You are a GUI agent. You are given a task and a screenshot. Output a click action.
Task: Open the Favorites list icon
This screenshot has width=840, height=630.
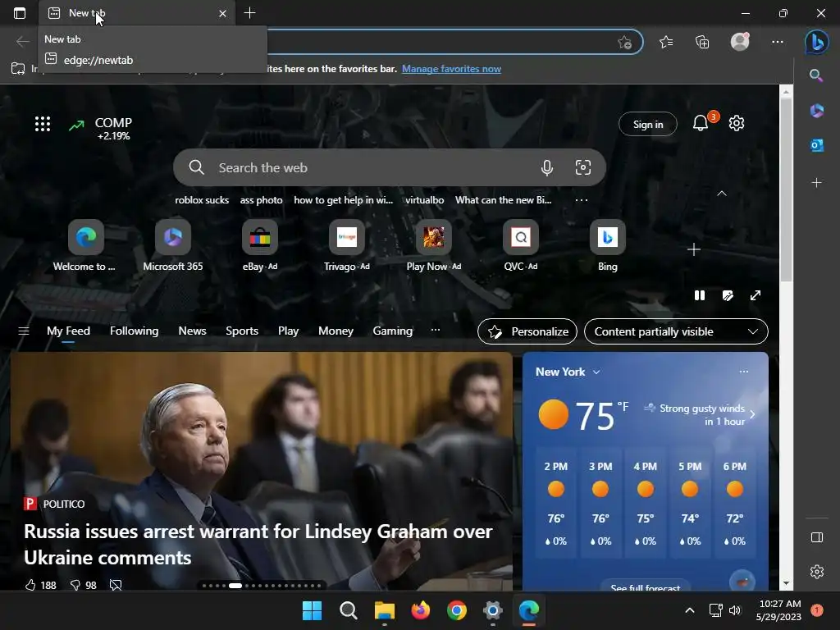point(666,42)
